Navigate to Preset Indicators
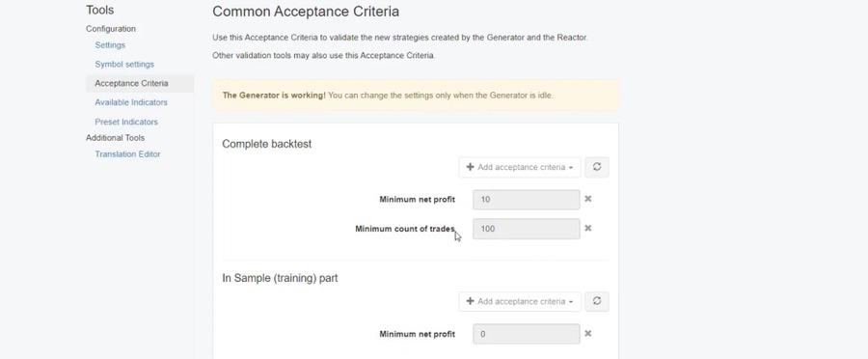868x359 pixels. point(126,122)
